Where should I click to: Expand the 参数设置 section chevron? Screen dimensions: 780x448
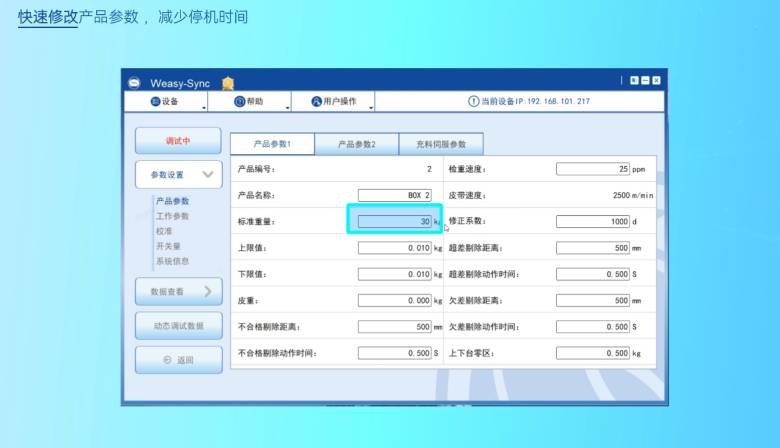tap(207, 175)
